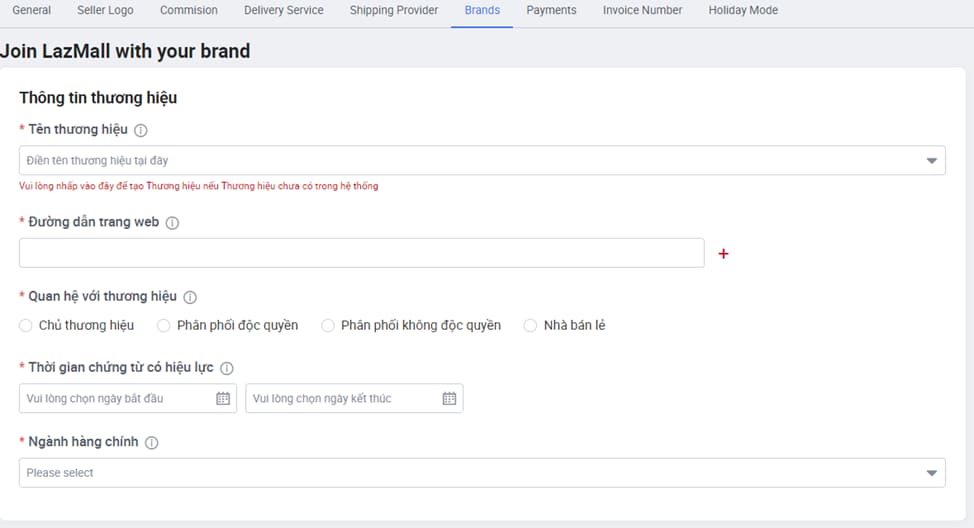Add another website URL with red plus icon

(x=723, y=254)
